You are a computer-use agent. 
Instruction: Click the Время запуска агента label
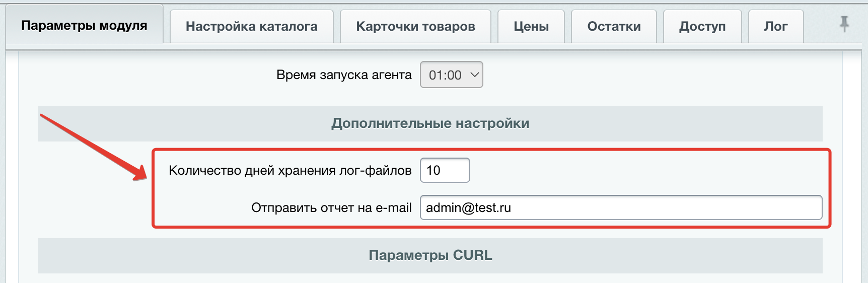(x=344, y=75)
